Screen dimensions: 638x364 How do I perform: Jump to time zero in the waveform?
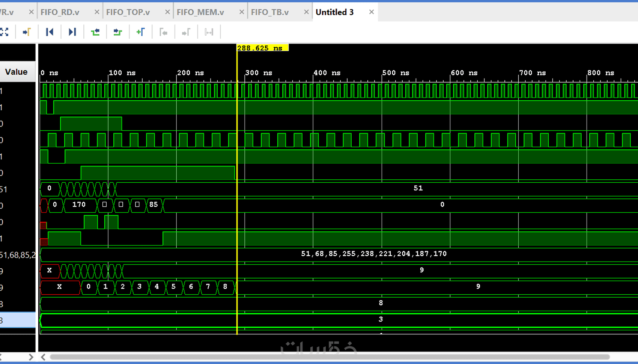point(50,32)
